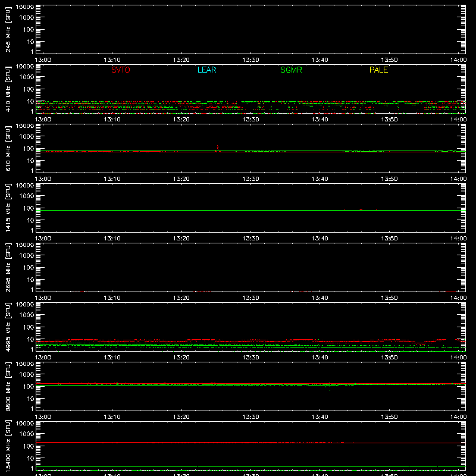Click 13:10 time label under 245 MHz plot

112,60
